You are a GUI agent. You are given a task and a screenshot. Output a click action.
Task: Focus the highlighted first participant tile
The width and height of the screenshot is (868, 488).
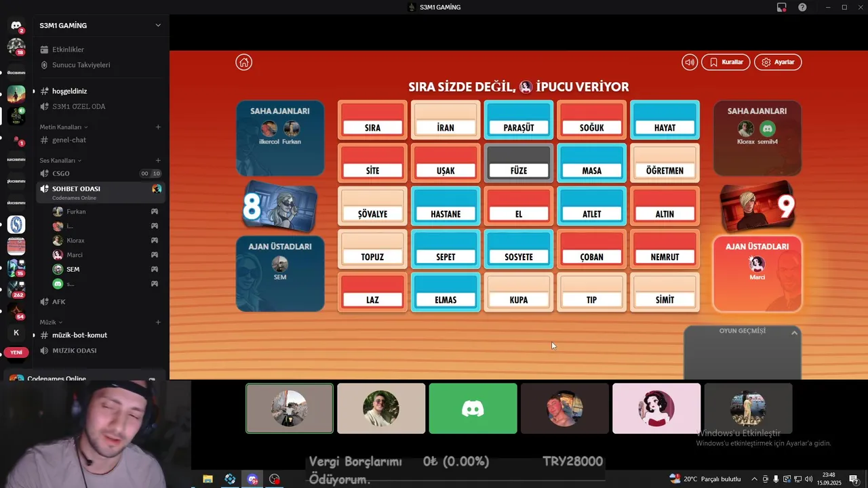pyautogui.click(x=290, y=408)
